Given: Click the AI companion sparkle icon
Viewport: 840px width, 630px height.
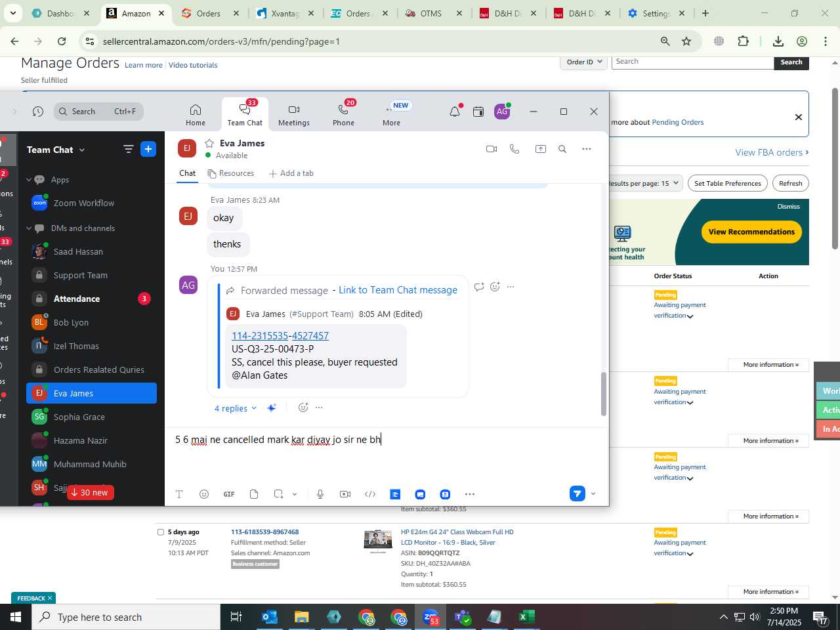Looking at the screenshot, I should click(272, 408).
